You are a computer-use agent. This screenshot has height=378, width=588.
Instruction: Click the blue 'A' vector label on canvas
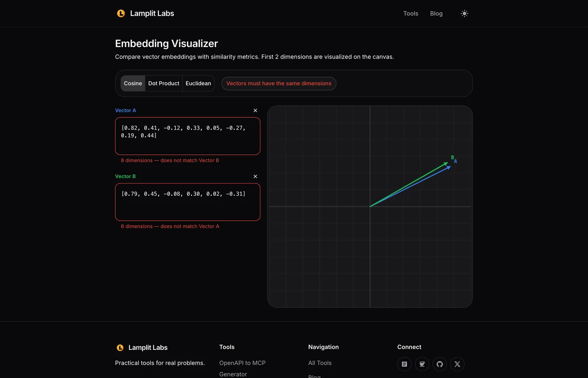click(x=455, y=161)
